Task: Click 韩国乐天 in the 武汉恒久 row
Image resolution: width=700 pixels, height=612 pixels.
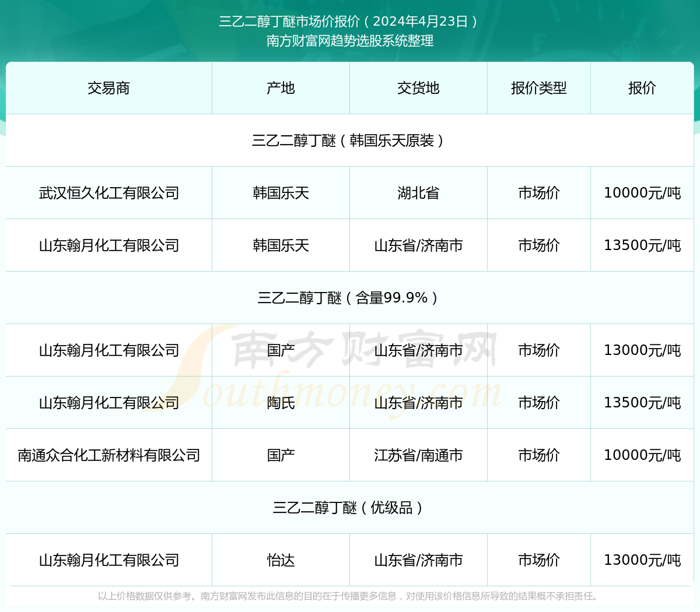Action: (281, 193)
